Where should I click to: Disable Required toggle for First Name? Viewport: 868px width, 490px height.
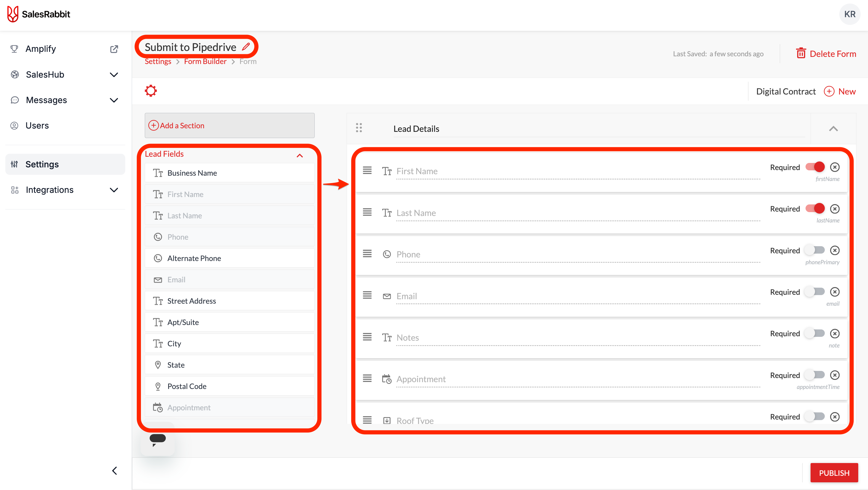pyautogui.click(x=815, y=167)
